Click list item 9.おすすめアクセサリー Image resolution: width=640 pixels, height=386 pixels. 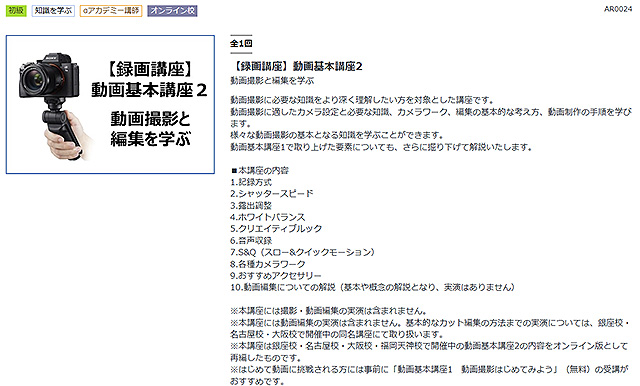coord(276,276)
